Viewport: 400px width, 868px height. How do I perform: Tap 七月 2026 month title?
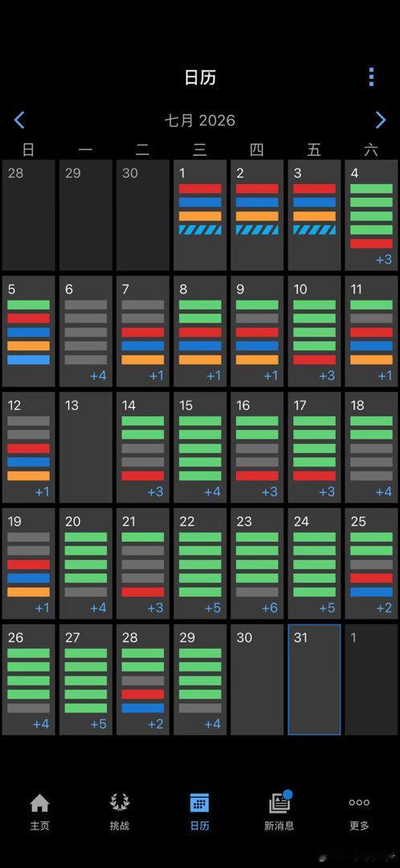pos(200,120)
